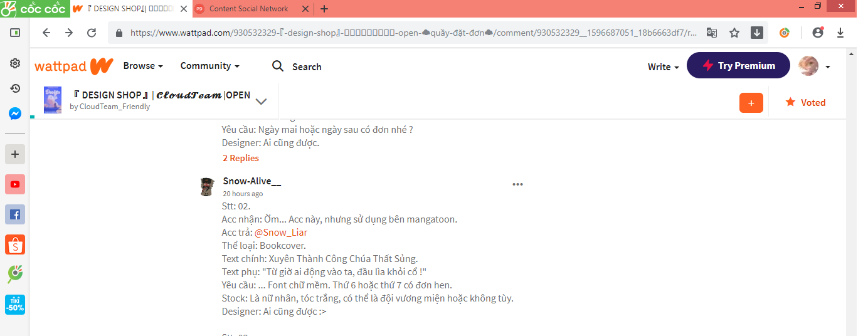Open the Coc Coc rounded extension icon
This screenshot has height=336, width=868.
click(x=785, y=33)
